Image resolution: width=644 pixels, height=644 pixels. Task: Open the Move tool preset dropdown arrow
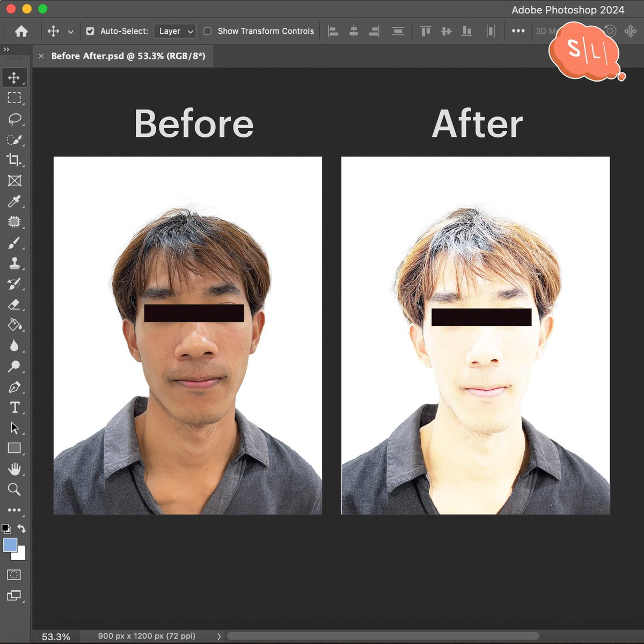pyautogui.click(x=70, y=31)
